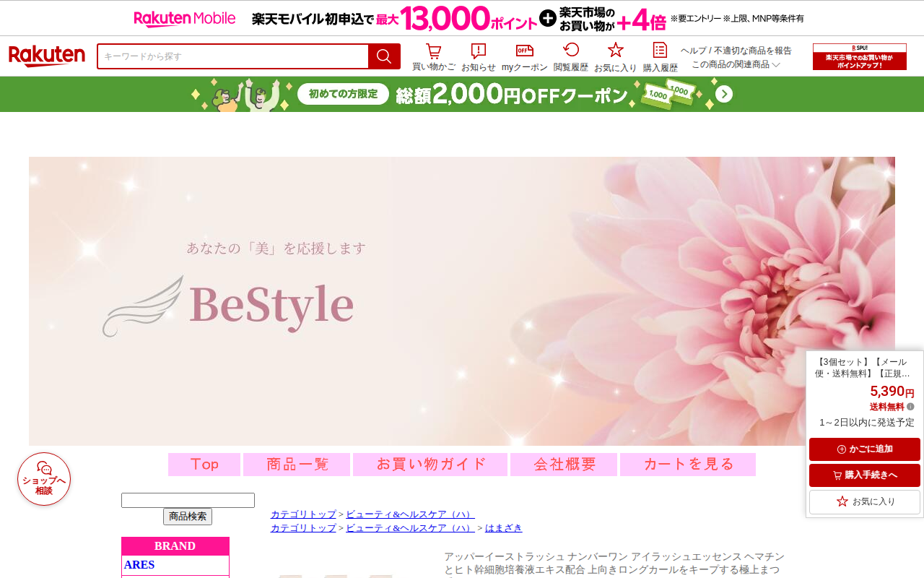Click the かごに追加 button

coord(865,449)
